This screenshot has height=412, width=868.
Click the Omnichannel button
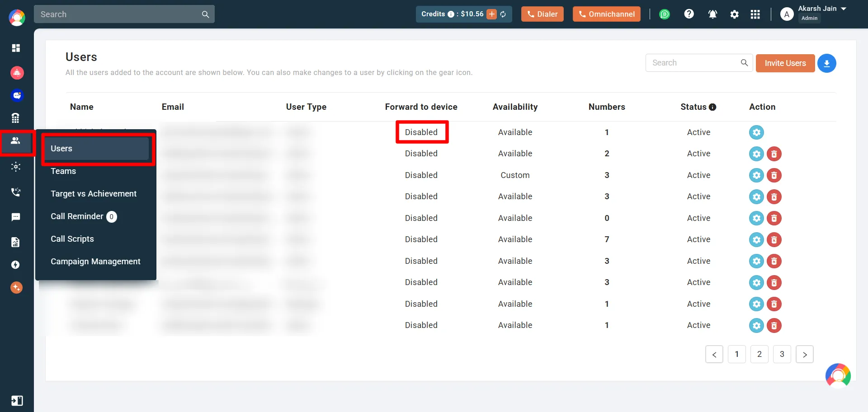606,14
